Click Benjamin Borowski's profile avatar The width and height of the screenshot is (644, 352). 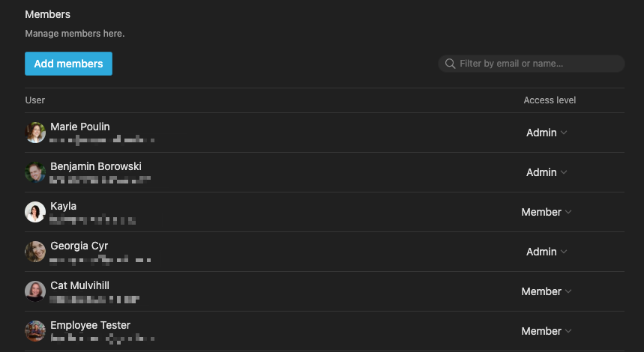pyautogui.click(x=35, y=172)
